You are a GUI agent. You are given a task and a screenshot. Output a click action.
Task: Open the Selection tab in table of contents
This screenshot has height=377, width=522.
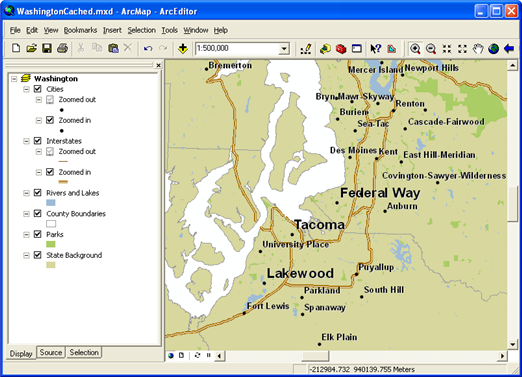[84, 352]
